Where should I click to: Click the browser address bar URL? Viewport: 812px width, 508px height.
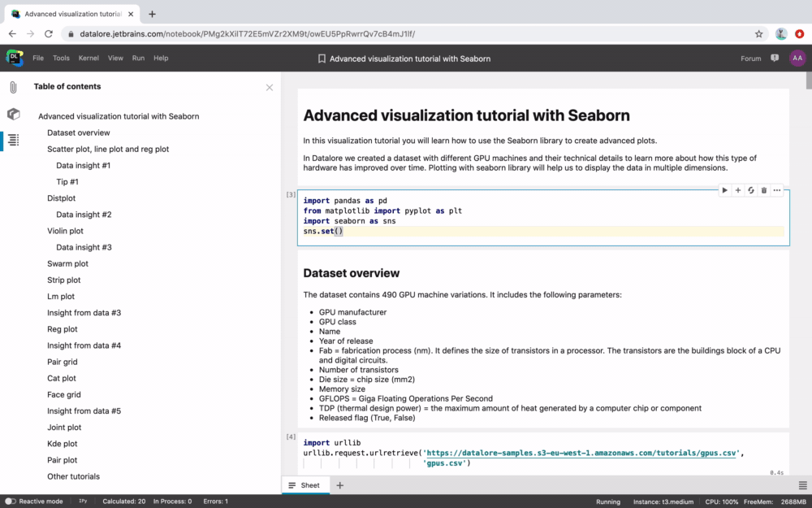[x=247, y=34]
